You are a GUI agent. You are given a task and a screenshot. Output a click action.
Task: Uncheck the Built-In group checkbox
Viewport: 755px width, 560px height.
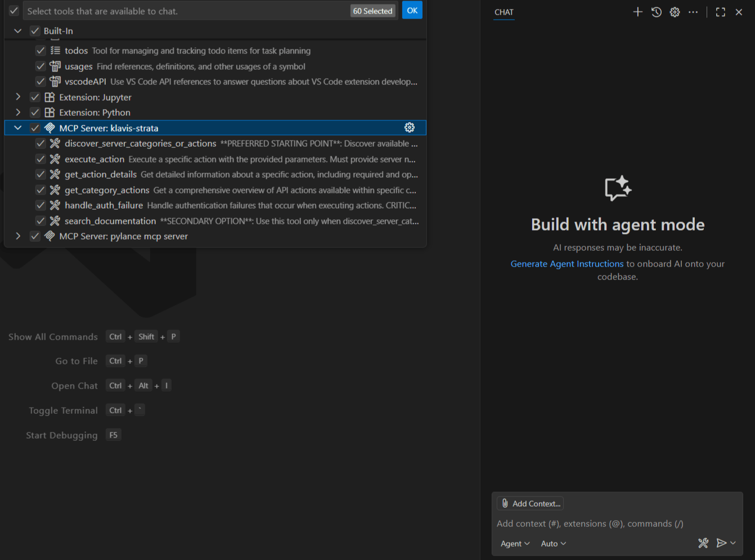pos(35,31)
